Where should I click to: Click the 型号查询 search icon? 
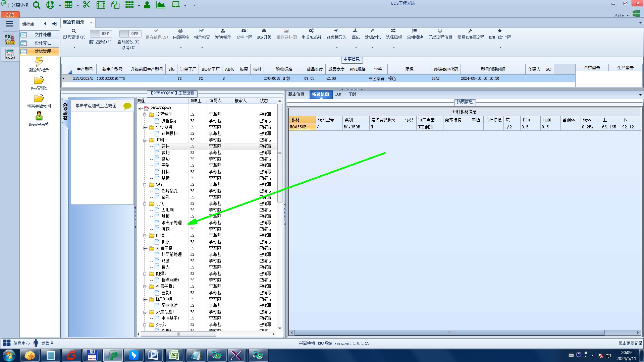click(x=74, y=31)
